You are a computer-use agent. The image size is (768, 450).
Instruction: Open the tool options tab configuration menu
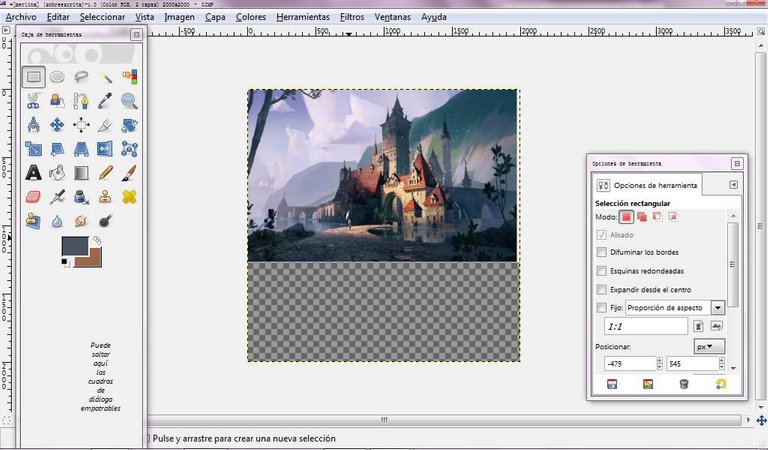[x=733, y=185]
